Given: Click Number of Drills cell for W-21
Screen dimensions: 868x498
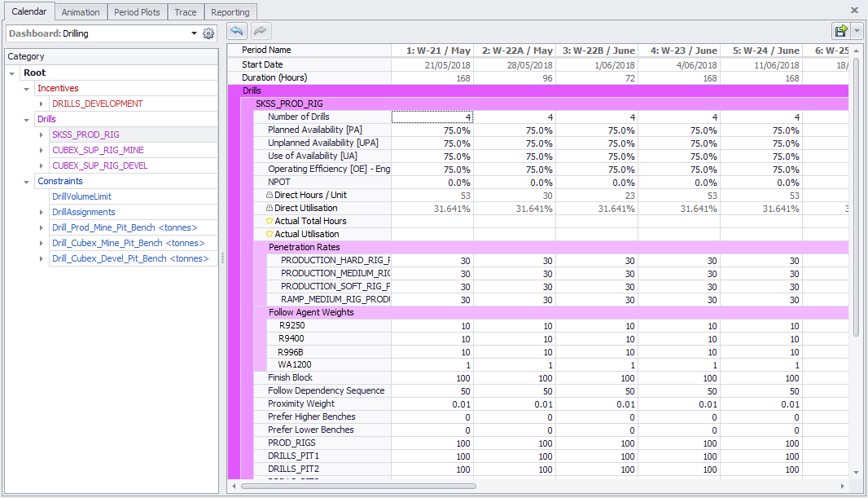Looking at the screenshot, I should [432, 117].
